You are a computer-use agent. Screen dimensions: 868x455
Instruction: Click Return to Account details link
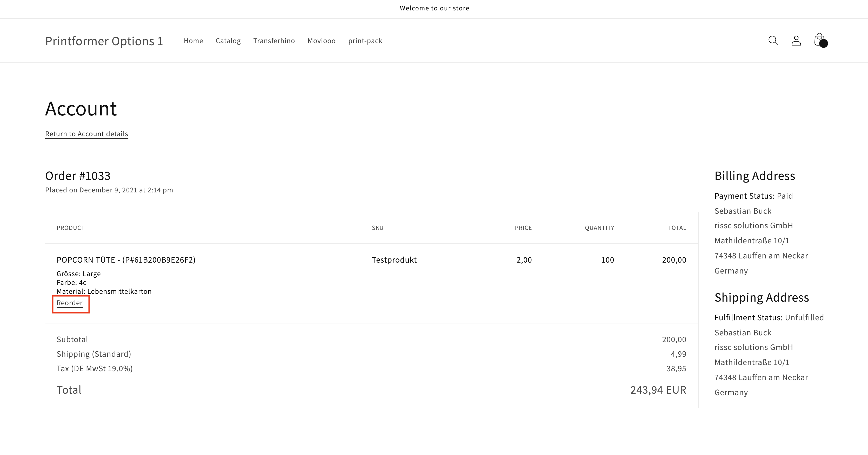[x=86, y=134]
